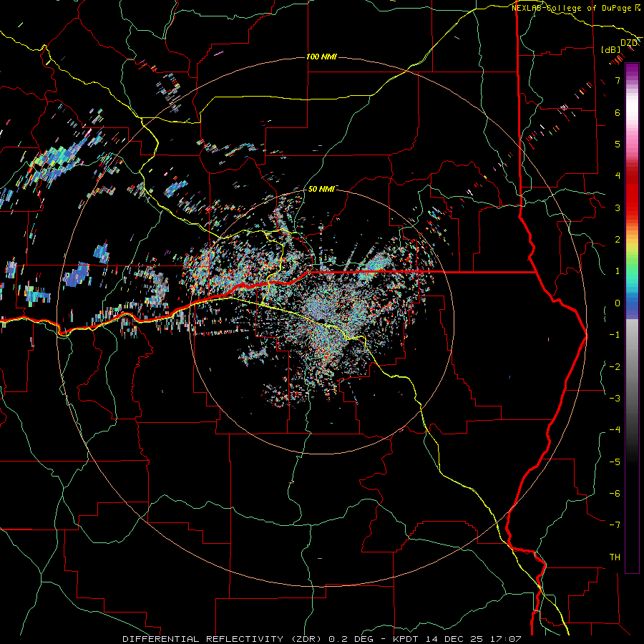This screenshot has height=644, width=644.
Task: Click the "DZD" label above the scale
Action: [628, 43]
